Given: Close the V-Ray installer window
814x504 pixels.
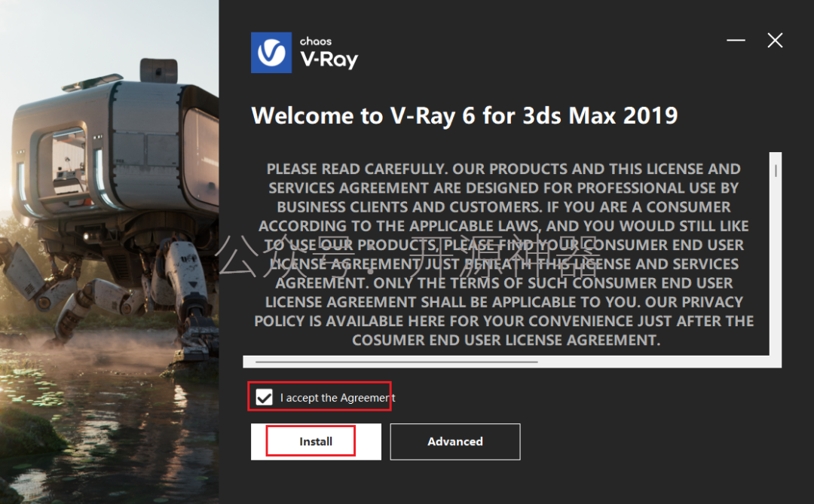Looking at the screenshot, I should click(x=775, y=40).
